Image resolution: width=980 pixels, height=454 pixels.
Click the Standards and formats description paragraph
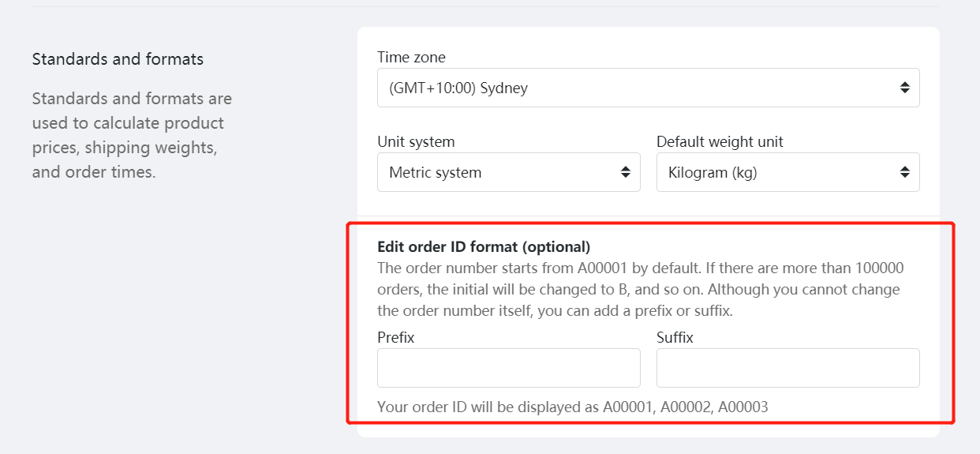(133, 135)
